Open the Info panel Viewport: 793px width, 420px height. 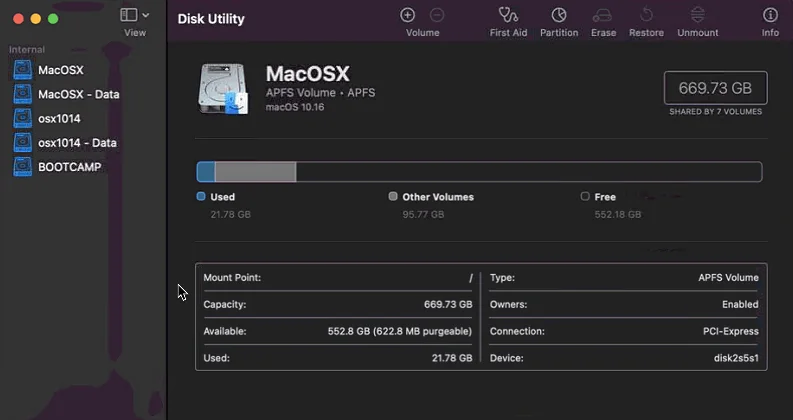coord(770,15)
